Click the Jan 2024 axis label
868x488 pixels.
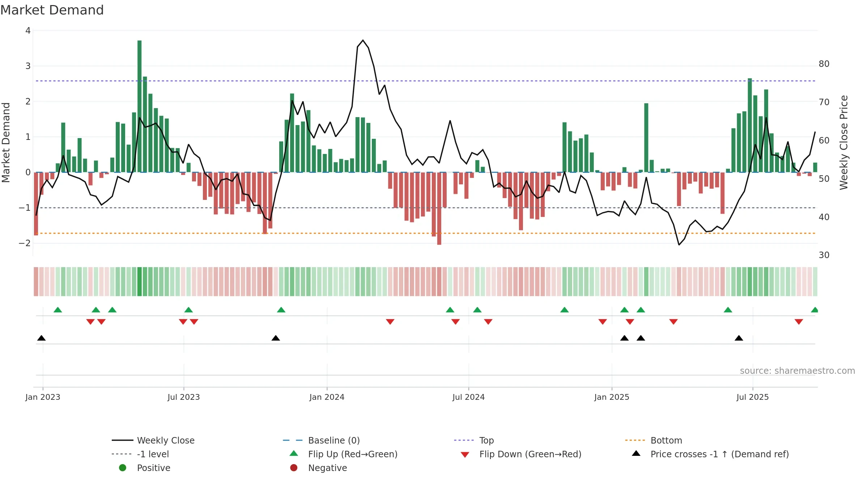(x=327, y=397)
